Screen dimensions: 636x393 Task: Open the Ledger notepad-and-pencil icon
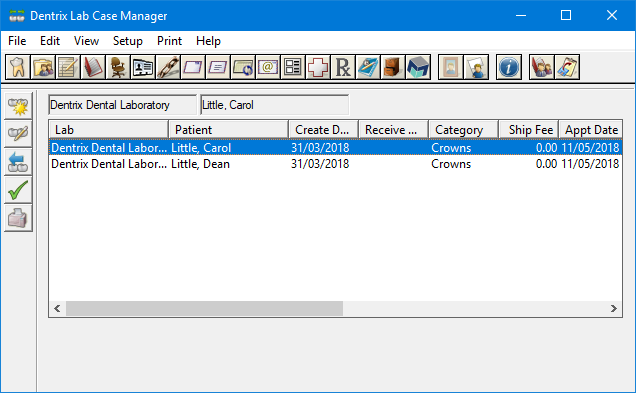(x=68, y=67)
